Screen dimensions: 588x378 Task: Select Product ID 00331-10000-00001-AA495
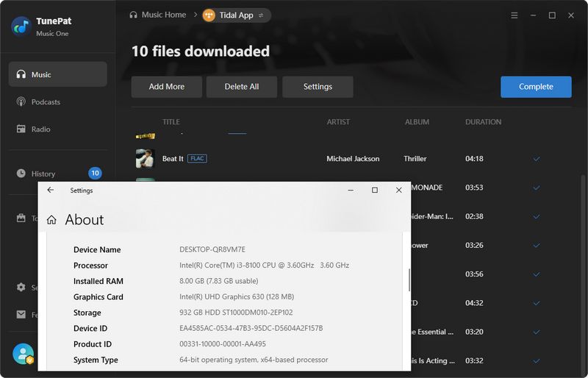pos(223,344)
